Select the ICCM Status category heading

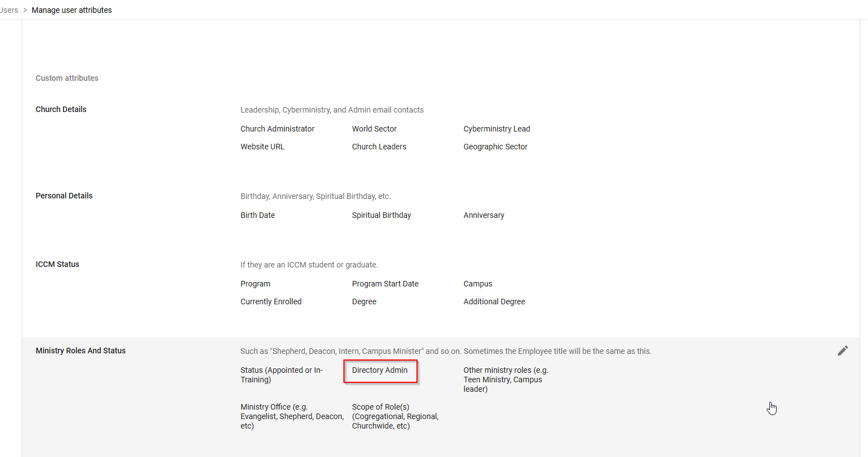coord(57,264)
